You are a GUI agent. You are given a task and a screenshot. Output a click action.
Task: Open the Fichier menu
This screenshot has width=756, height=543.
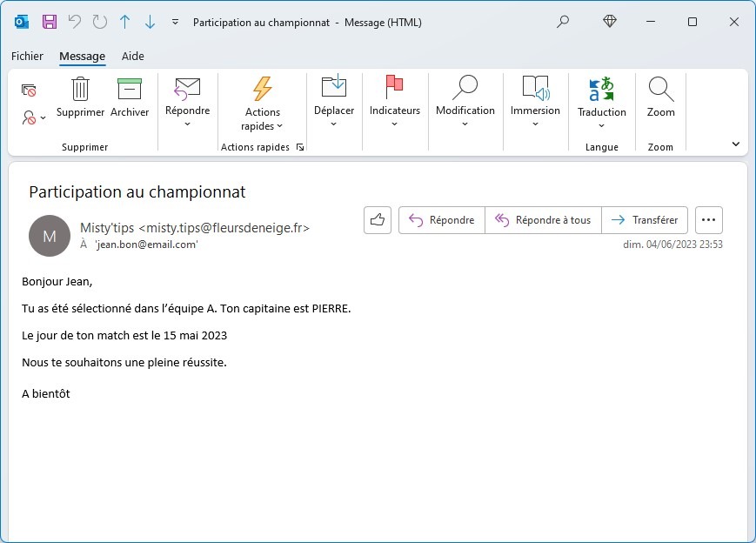[x=27, y=56]
